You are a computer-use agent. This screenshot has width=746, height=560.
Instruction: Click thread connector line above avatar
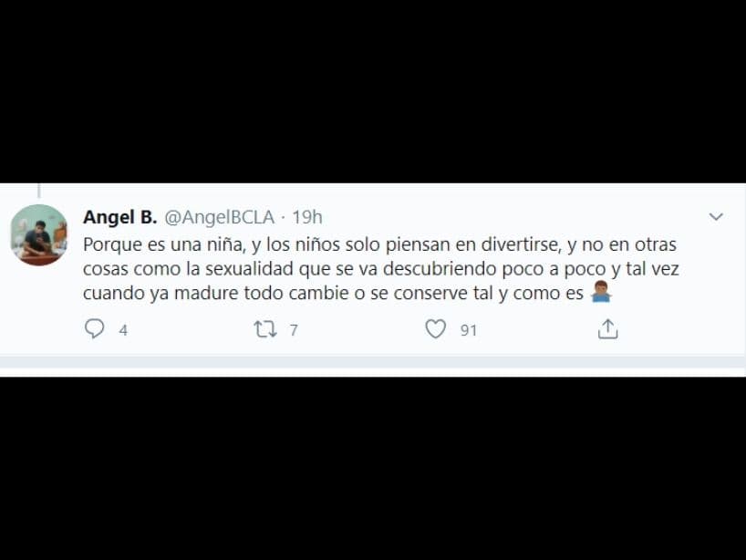(39, 191)
